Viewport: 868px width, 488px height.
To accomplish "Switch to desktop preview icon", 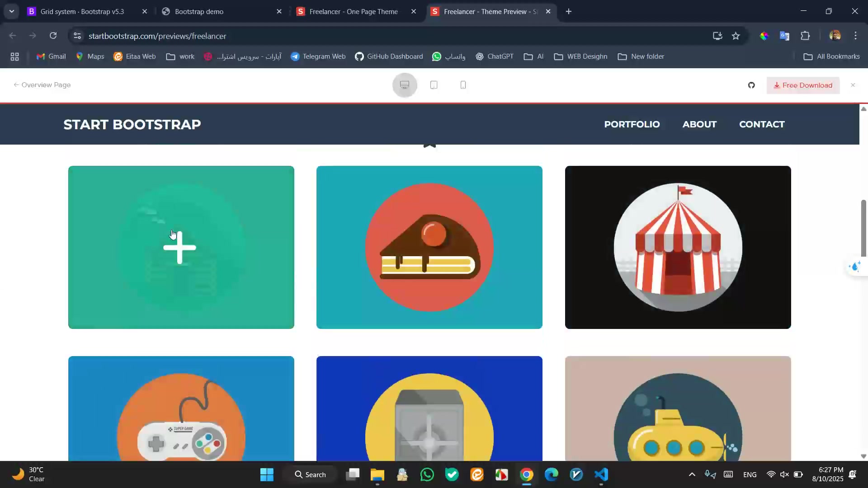I will pyautogui.click(x=405, y=85).
